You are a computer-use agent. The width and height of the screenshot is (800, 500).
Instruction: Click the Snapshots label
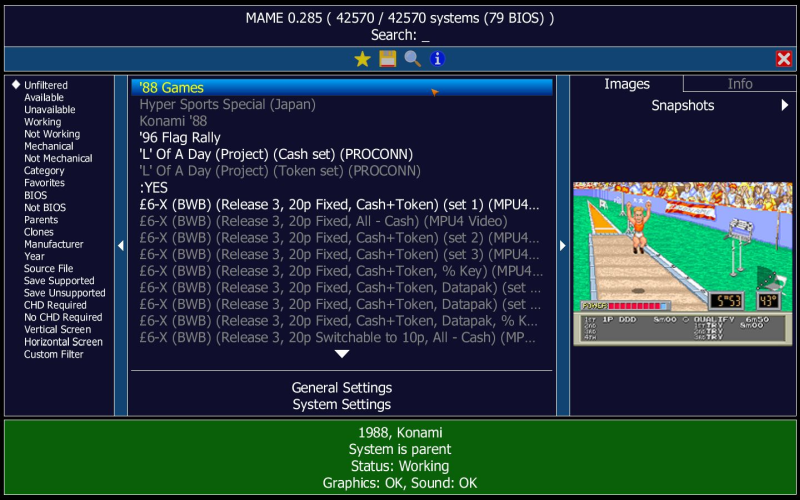683,106
